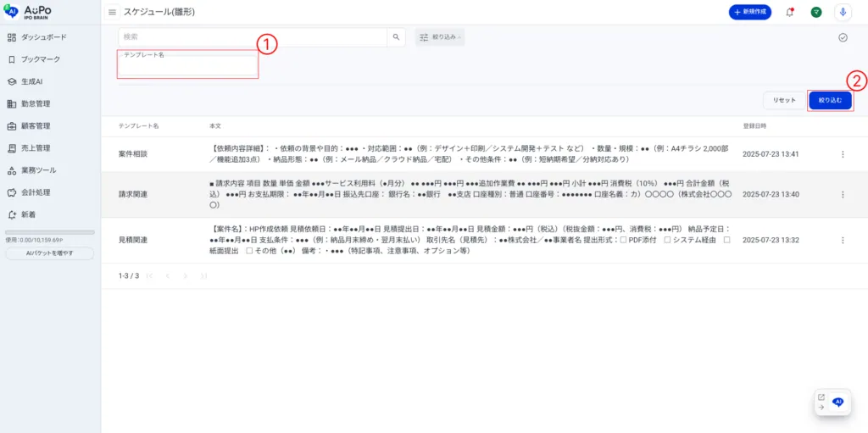Open the notification bell
This screenshot has width=868, height=433.
789,12
